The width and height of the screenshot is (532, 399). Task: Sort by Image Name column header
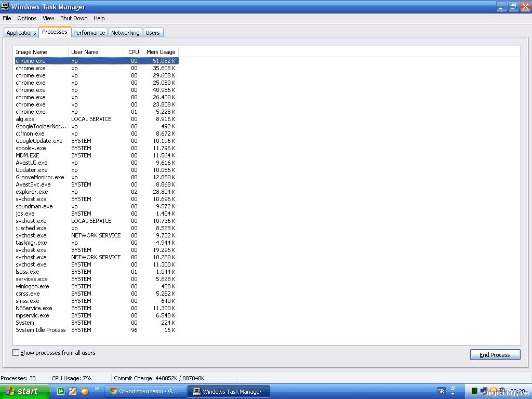41,52
